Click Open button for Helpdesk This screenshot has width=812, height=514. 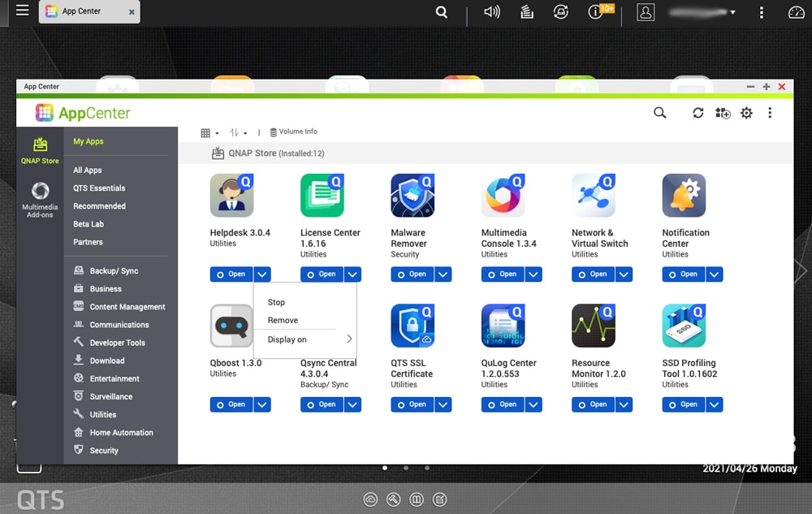click(x=231, y=274)
